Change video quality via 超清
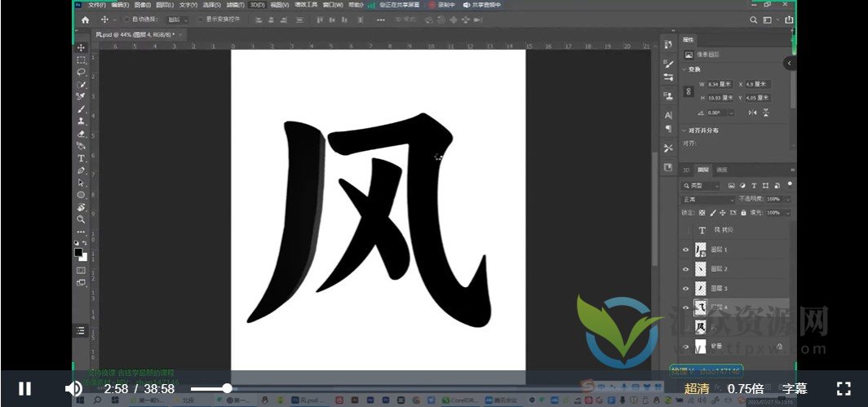868x407 pixels. (697, 389)
